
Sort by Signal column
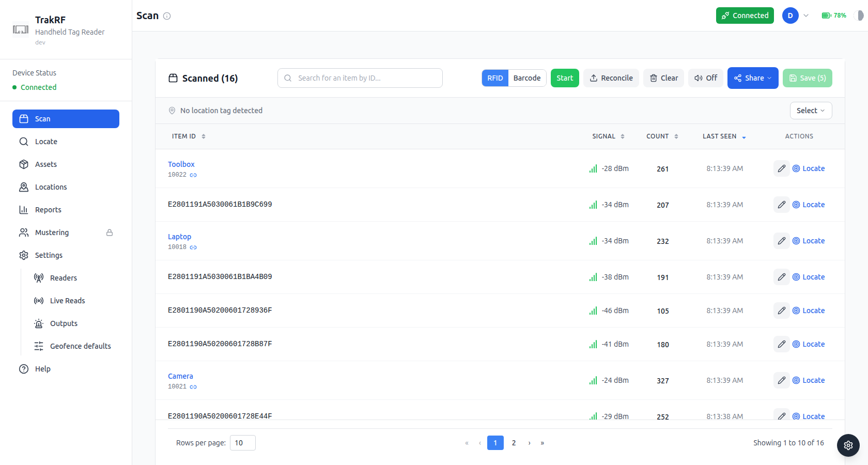[x=608, y=136]
